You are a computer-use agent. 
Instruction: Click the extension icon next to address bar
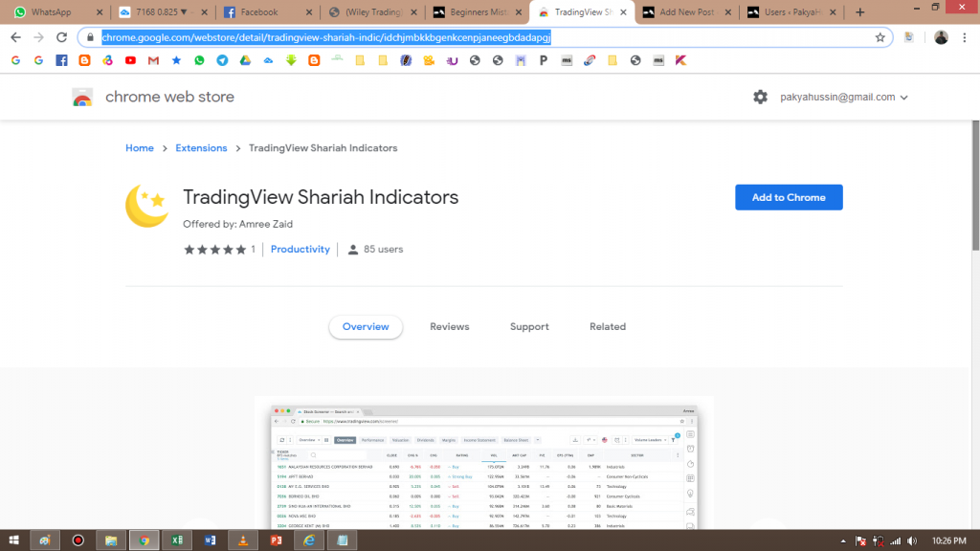[x=909, y=37]
